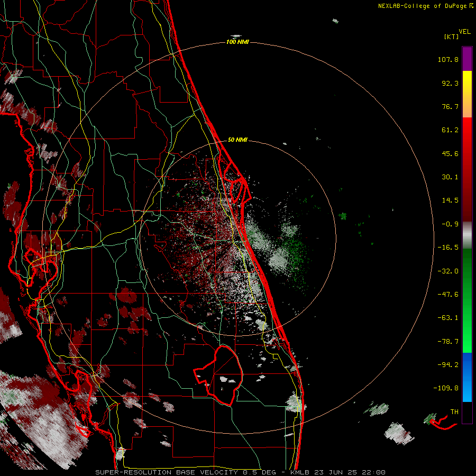This screenshot has width=476, height=476.
Task: Click the -94.2 velocity scale value
Action: 448,365
